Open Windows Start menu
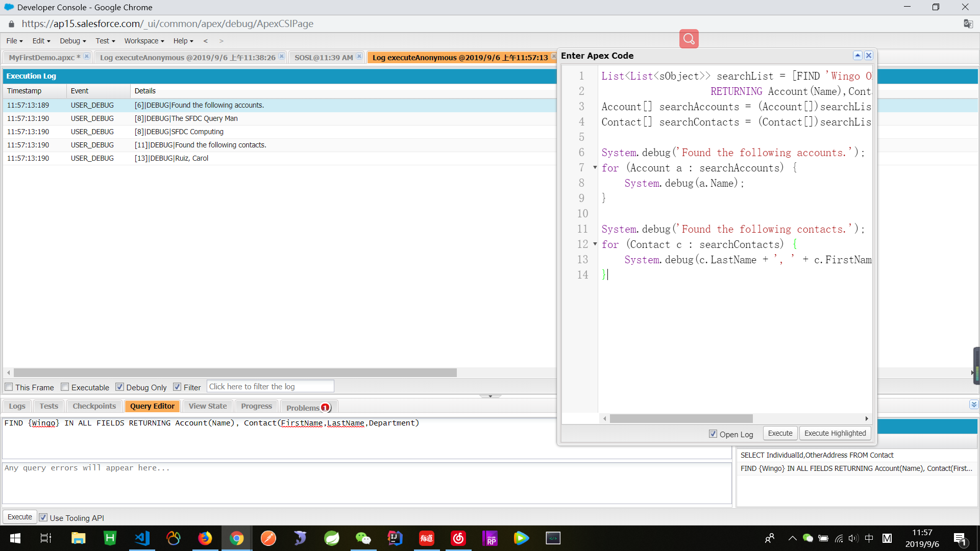The width and height of the screenshot is (980, 551). (x=15, y=538)
